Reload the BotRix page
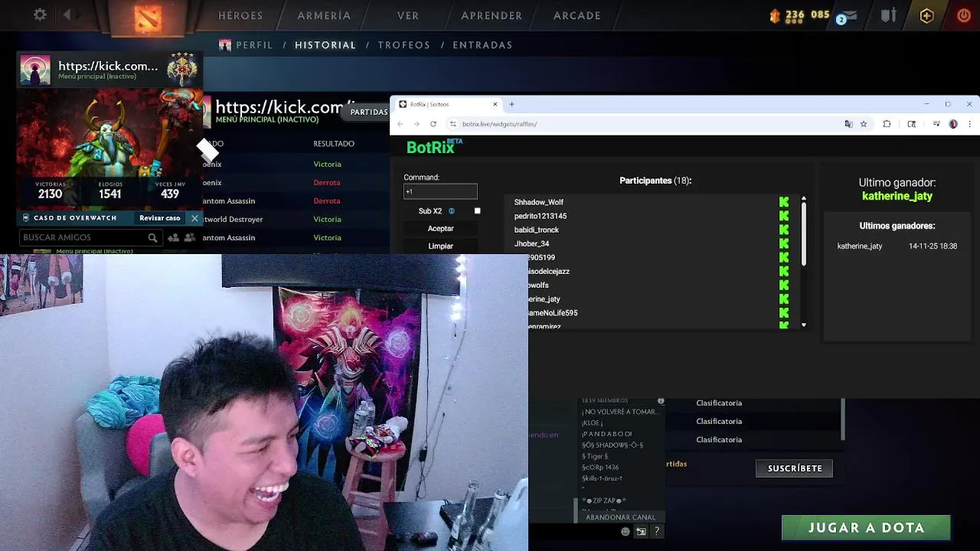Viewport: 980px width, 551px height. (433, 124)
